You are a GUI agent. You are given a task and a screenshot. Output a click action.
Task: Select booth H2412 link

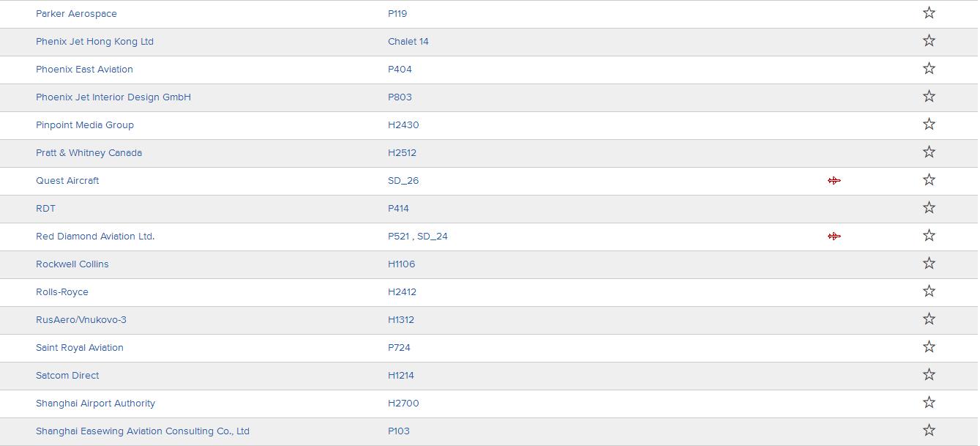(x=402, y=291)
